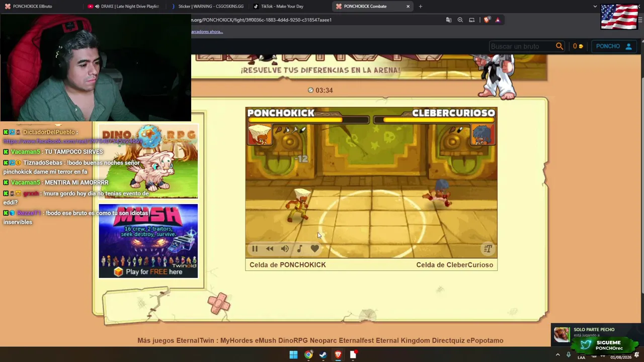Open the DinoRPG advertisement banner
This screenshot has height=362, width=644.
pyautogui.click(x=148, y=161)
